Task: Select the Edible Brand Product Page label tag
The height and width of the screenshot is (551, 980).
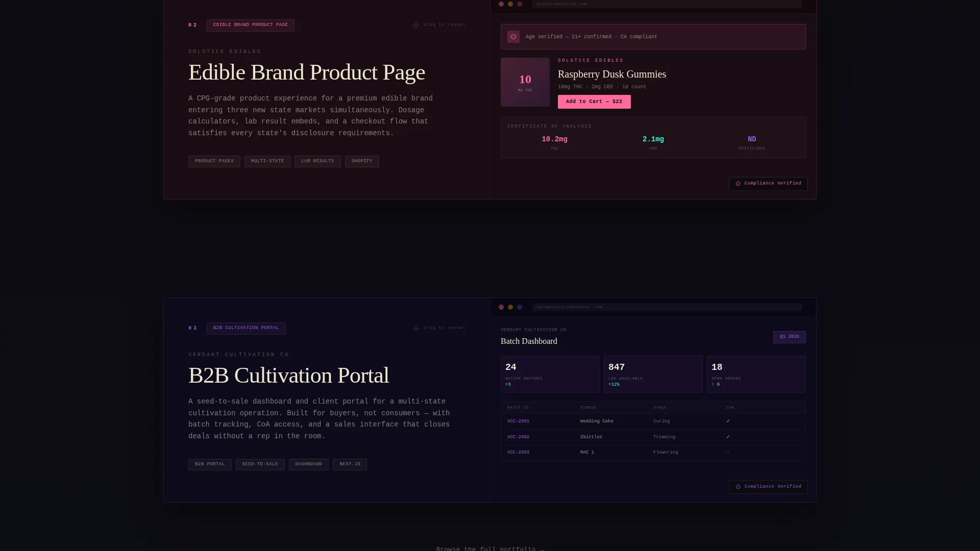Action: click(251, 25)
